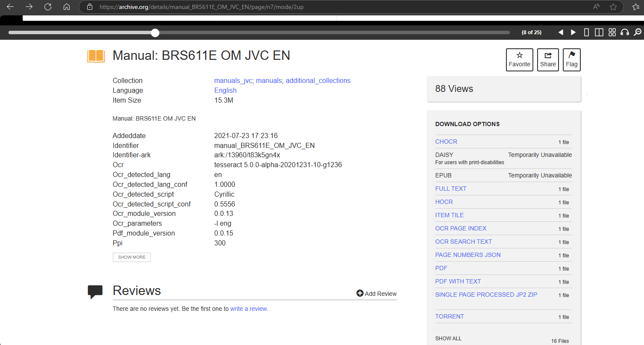
Task: Download OCR PAGE INDEX
Action: (461, 228)
